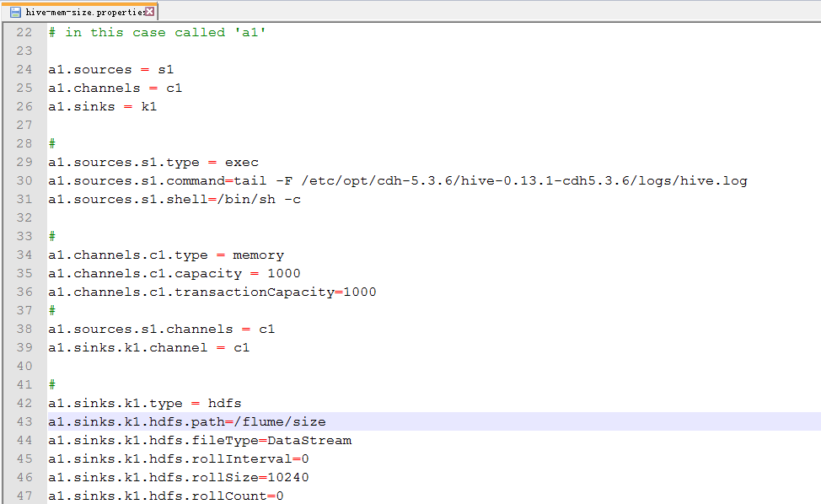Click the line "a1.sinks.k1.channel = c1"
This screenshot has height=504, width=821.
(x=148, y=347)
